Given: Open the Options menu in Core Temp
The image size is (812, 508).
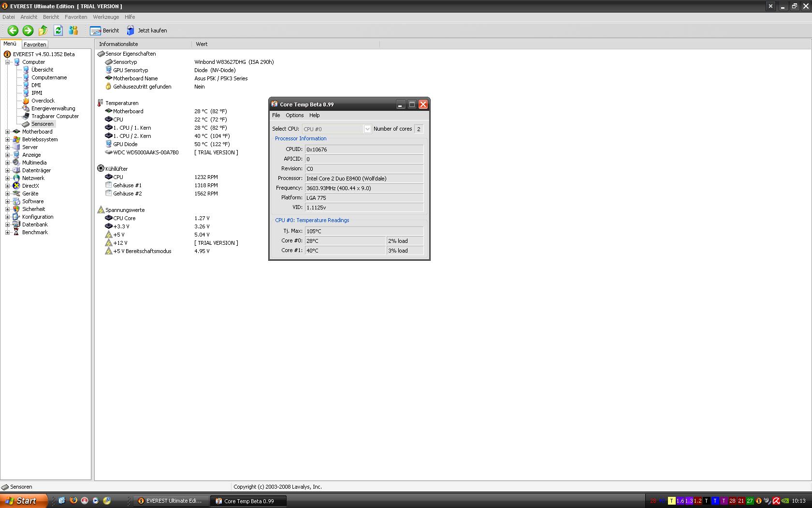Looking at the screenshot, I should tap(294, 115).
